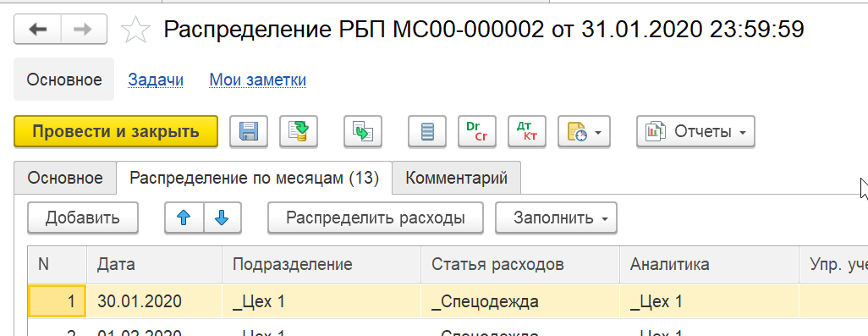Screen dimensions: 868x336
Task: Open the Мои заметки link
Action: [257, 80]
